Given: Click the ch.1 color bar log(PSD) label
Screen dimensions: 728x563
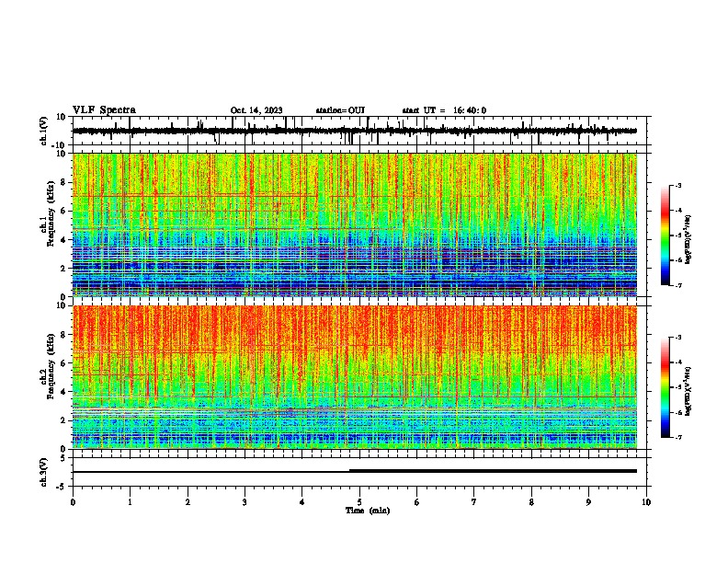Looking at the screenshot, I should [x=688, y=239].
